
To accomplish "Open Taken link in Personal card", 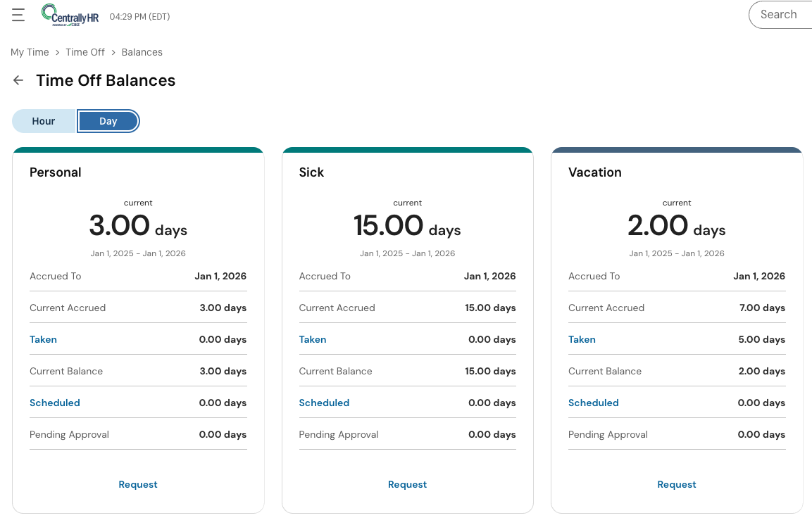I will (x=43, y=339).
